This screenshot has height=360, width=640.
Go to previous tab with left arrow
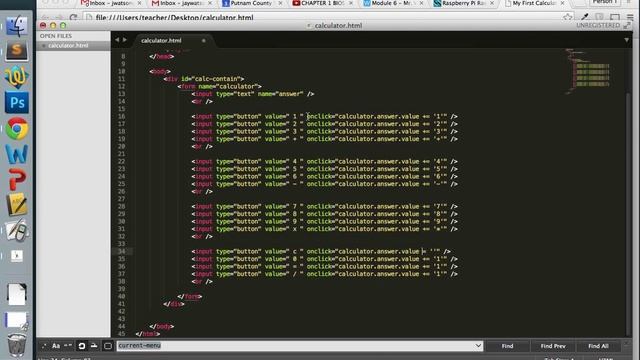pyautogui.click(x=117, y=40)
